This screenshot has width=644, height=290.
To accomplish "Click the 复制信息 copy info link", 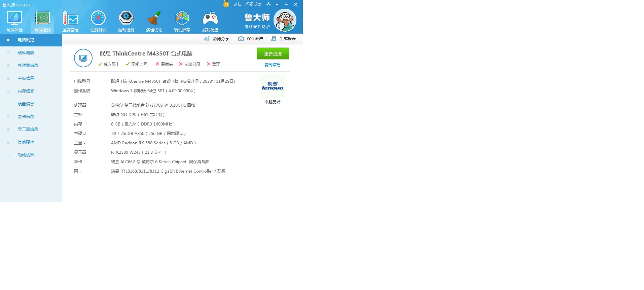I will (273, 65).
